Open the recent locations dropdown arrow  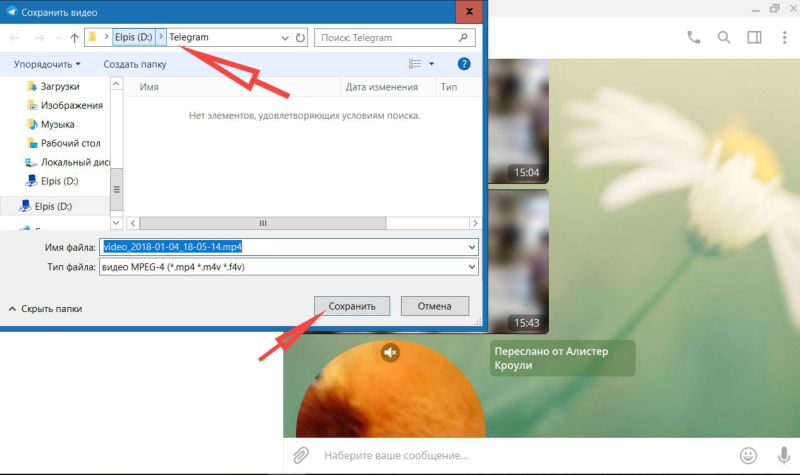click(58, 38)
